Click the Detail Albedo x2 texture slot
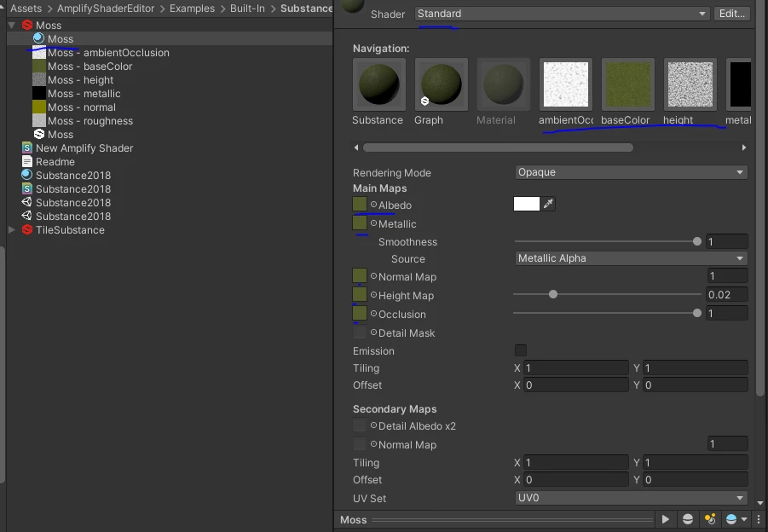This screenshot has height=532, width=768. click(360, 425)
